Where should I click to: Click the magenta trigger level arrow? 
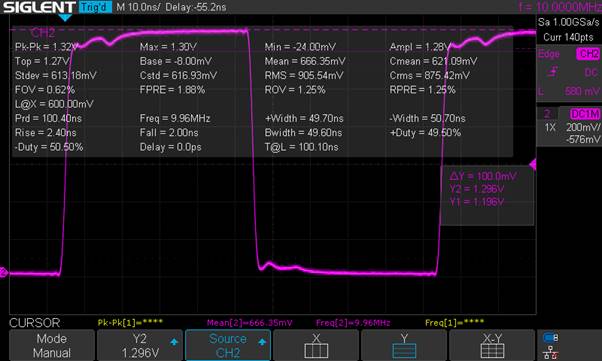(x=533, y=165)
